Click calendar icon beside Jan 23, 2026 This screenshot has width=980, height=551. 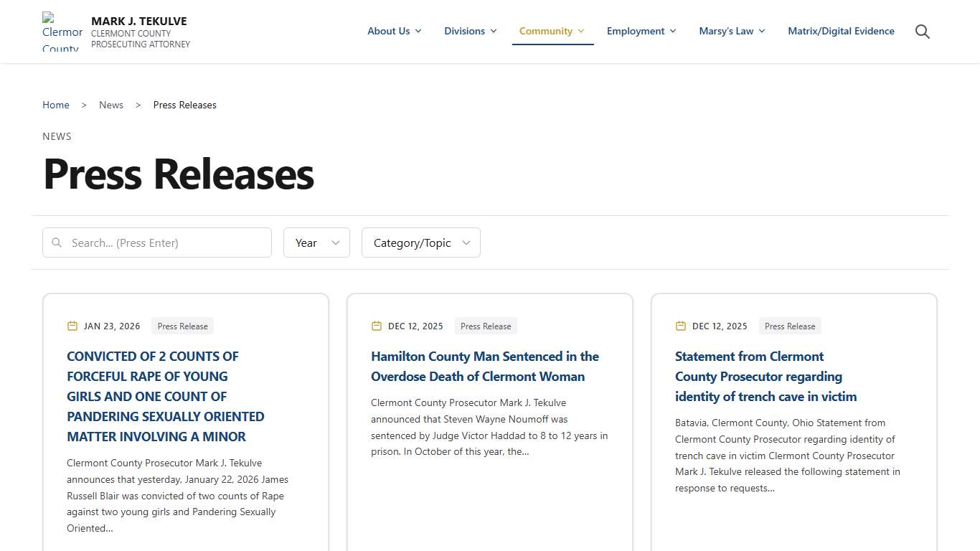click(x=72, y=326)
